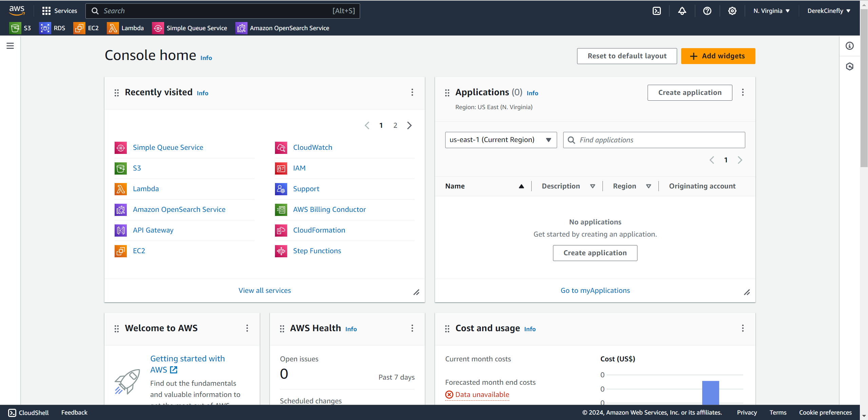
Task: Click Create application button under No applications
Action: [595, 253]
